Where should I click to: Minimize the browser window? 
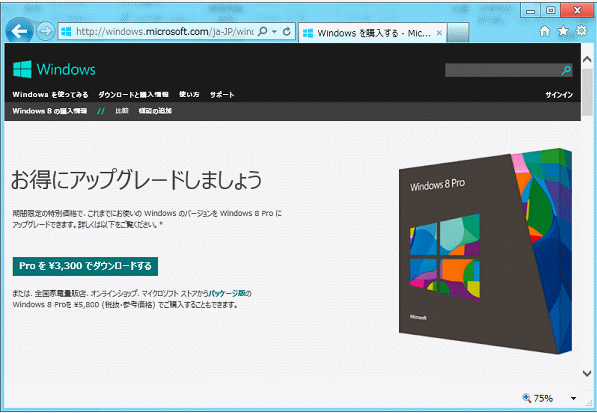click(x=530, y=11)
